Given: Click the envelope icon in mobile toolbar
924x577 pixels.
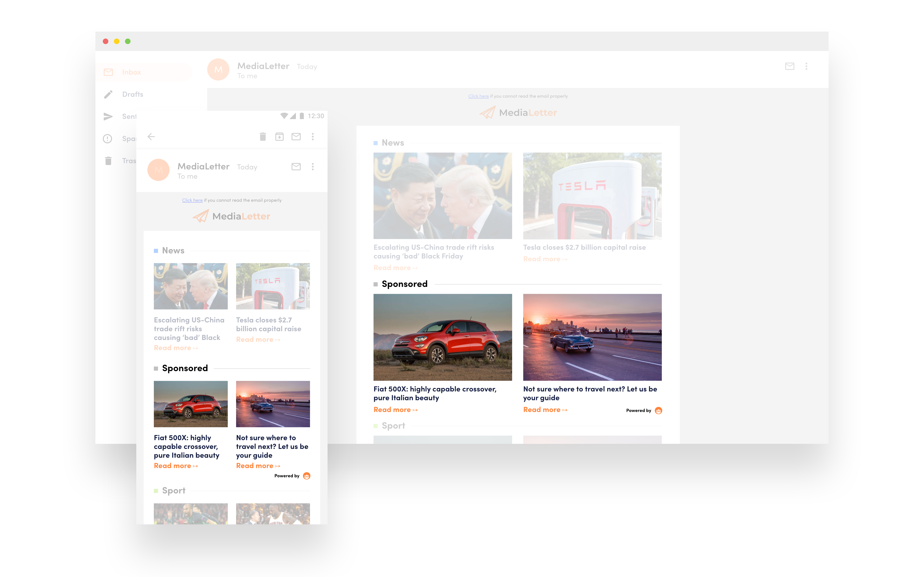Looking at the screenshot, I should tap(296, 137).
